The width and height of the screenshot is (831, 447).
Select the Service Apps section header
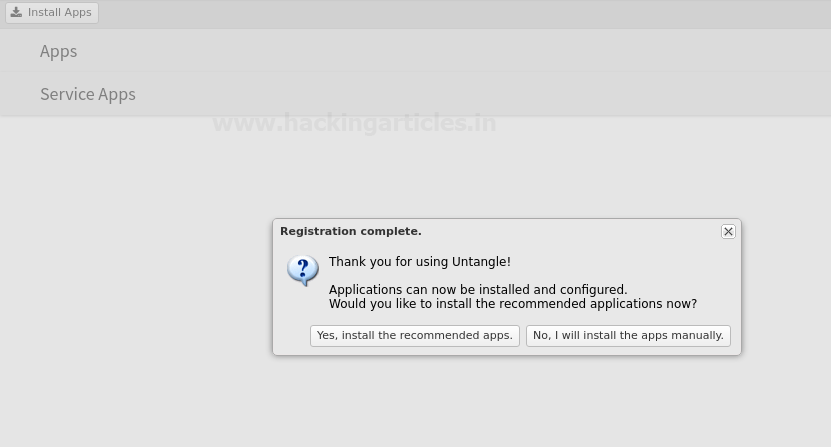point(87,94)
